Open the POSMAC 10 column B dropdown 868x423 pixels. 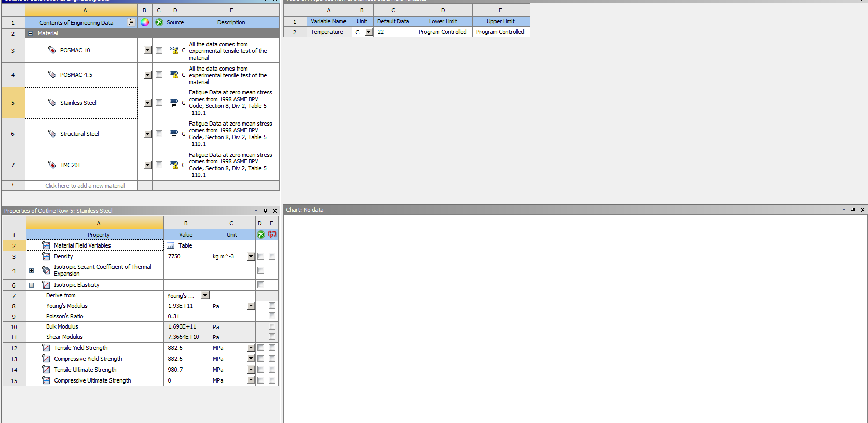tap(148, 50)
